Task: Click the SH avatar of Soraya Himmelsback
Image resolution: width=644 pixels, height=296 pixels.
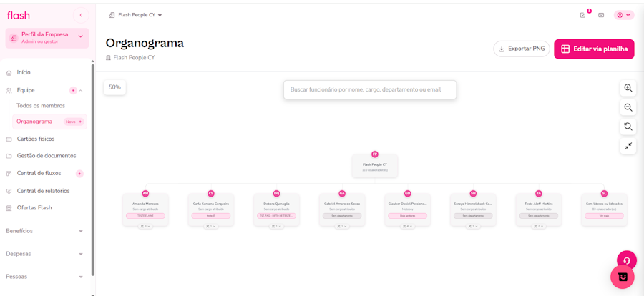Action: [473, 193]
